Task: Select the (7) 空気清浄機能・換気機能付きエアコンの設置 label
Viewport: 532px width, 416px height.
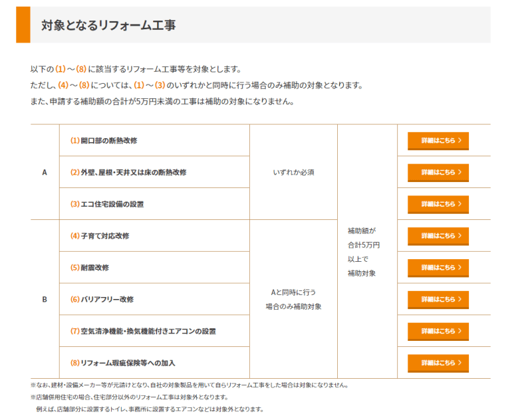Action: click(143, 331)
